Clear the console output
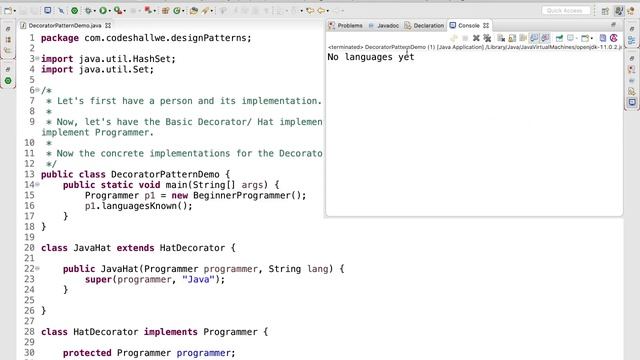The width and height of the screenshot is (640, 360). [x=501, y=38]
